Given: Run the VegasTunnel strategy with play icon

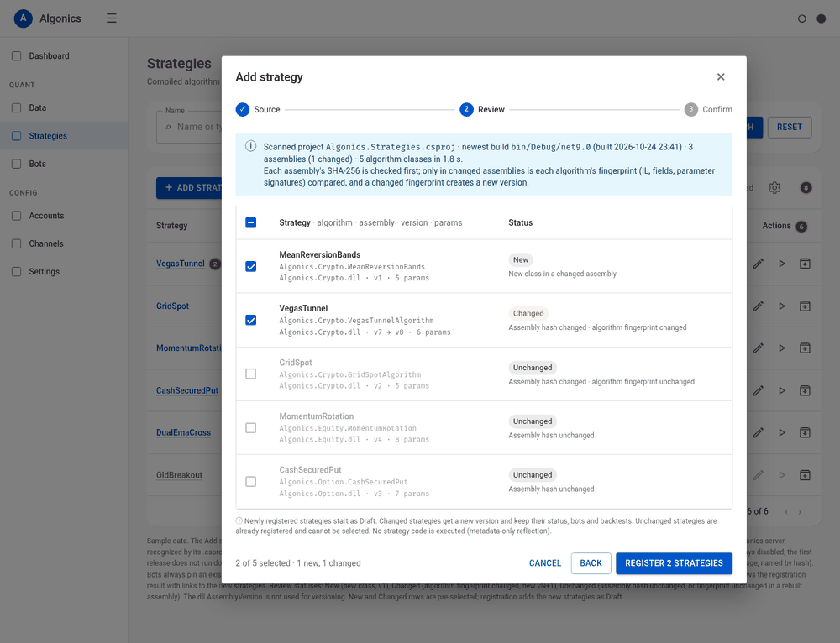Looking at the screenshot, I should 781,264.
